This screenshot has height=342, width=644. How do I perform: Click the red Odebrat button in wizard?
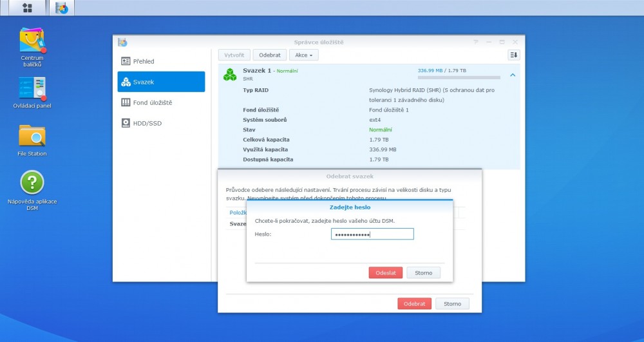(414, 303)
